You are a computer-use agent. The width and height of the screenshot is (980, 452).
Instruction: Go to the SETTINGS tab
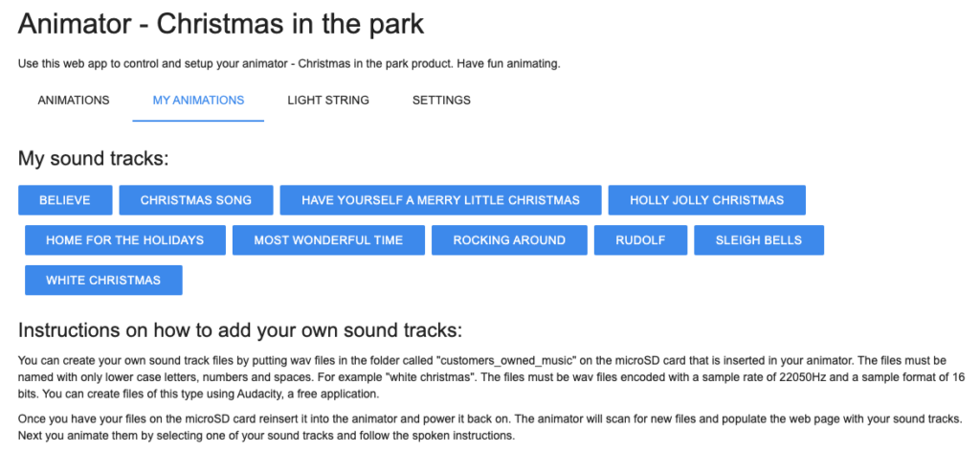coord(441,100)
